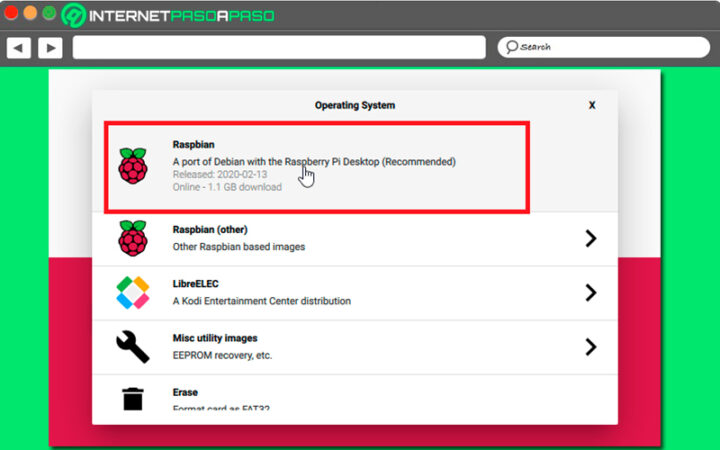Click the raspberry icon beside Raspbian (other)
This screenshot has height=450, width=720.
[x=132, y=238]
